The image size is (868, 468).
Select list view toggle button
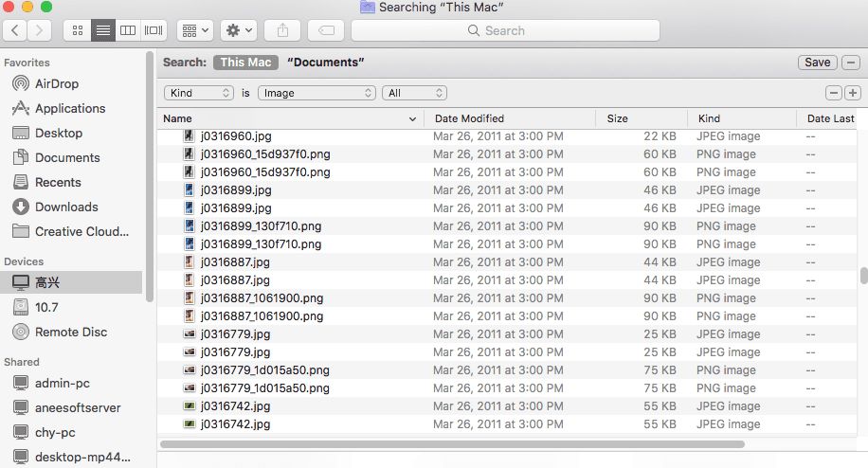tap(102, 30)
